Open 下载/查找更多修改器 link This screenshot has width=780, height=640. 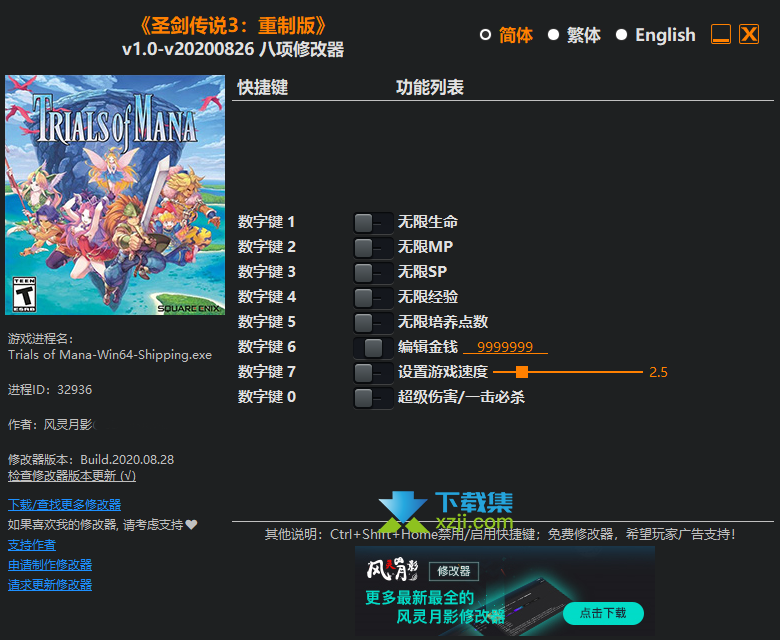64,505
